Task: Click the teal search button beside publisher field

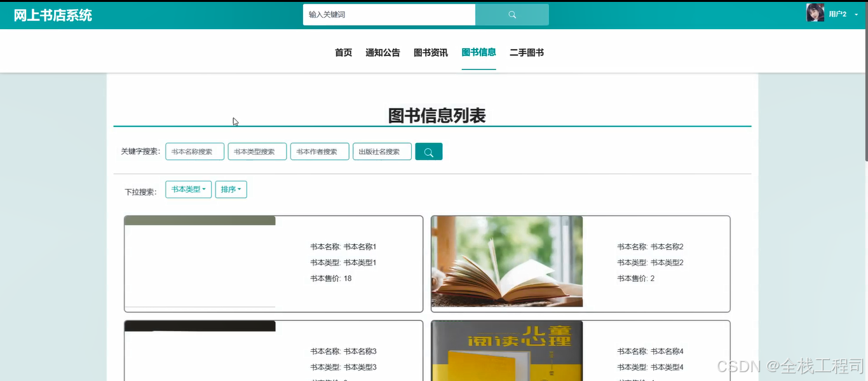Action: [x=429, y=151]
